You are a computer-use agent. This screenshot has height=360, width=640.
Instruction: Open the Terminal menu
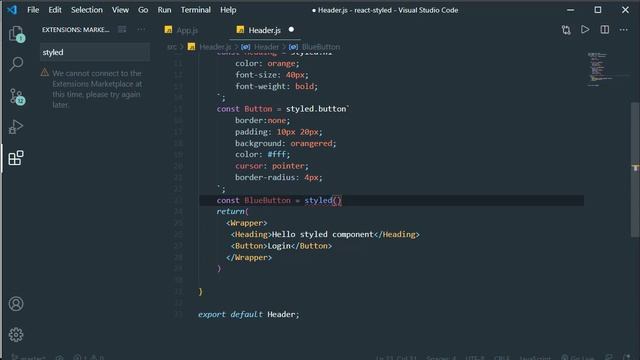196,10
